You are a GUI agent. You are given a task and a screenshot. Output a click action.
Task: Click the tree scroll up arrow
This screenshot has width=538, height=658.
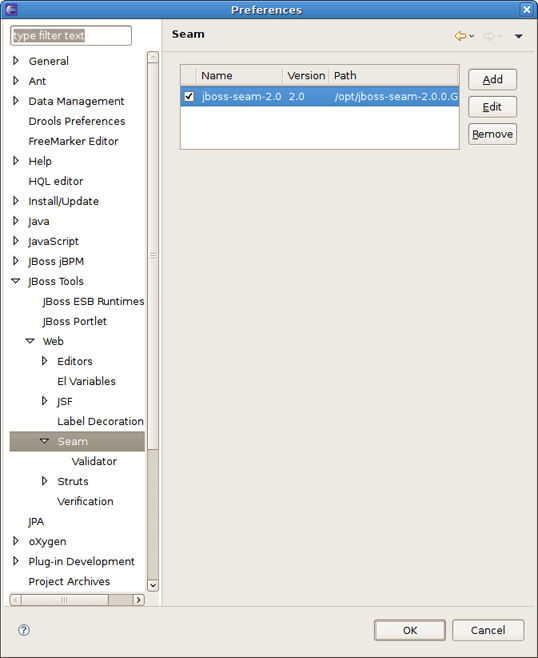pyautogui.click(x=153, y=57)
